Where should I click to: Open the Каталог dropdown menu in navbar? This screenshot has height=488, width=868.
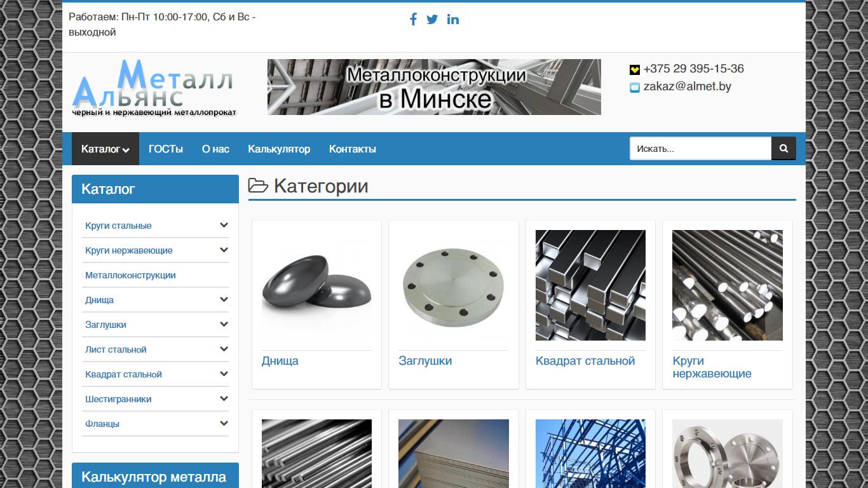[105, 149]
